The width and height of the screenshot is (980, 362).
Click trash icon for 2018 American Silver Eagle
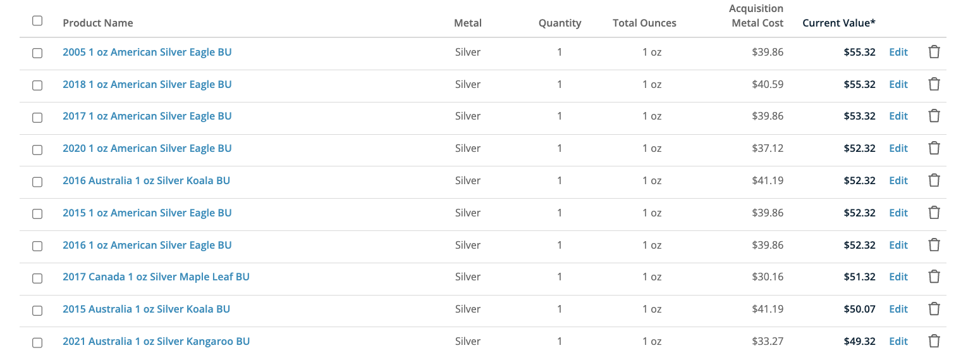coord(934,84)
